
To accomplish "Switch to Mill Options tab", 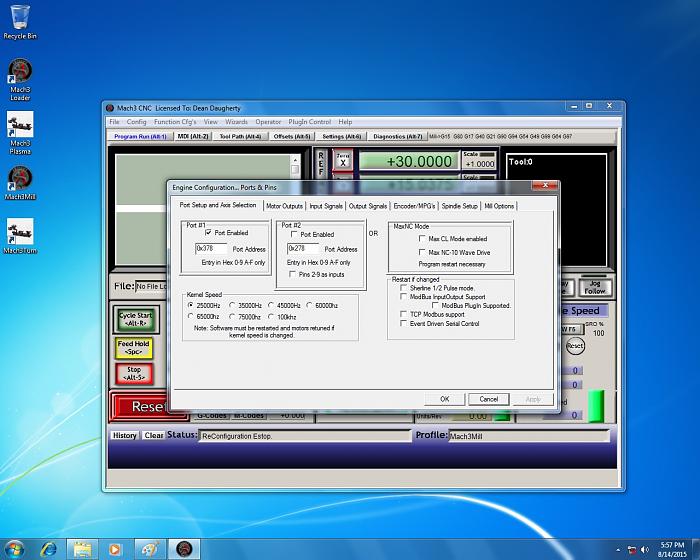I will [499, 206].
